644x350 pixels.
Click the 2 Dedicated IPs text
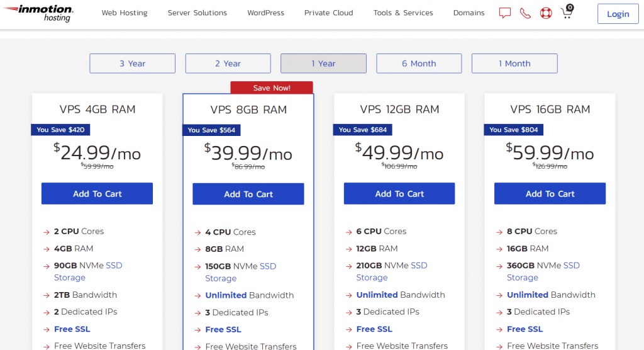(x=86, y=312)
